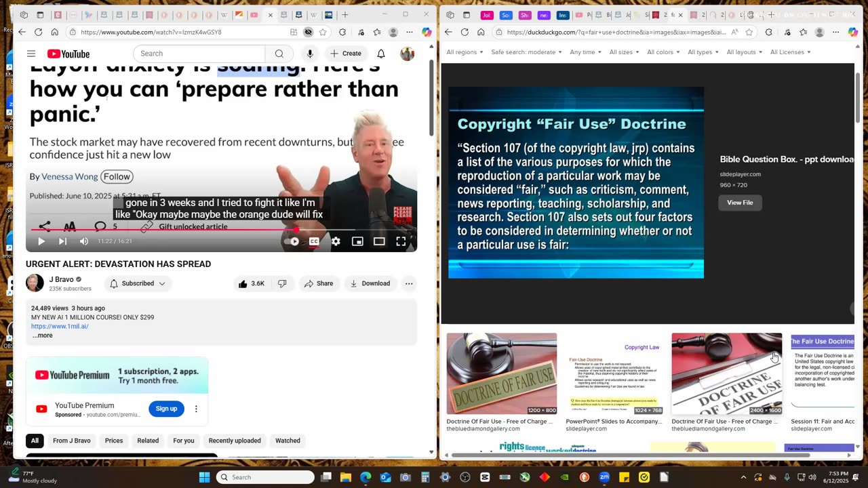Open Zoom app from the taskbar

click(x=604, y=477)
